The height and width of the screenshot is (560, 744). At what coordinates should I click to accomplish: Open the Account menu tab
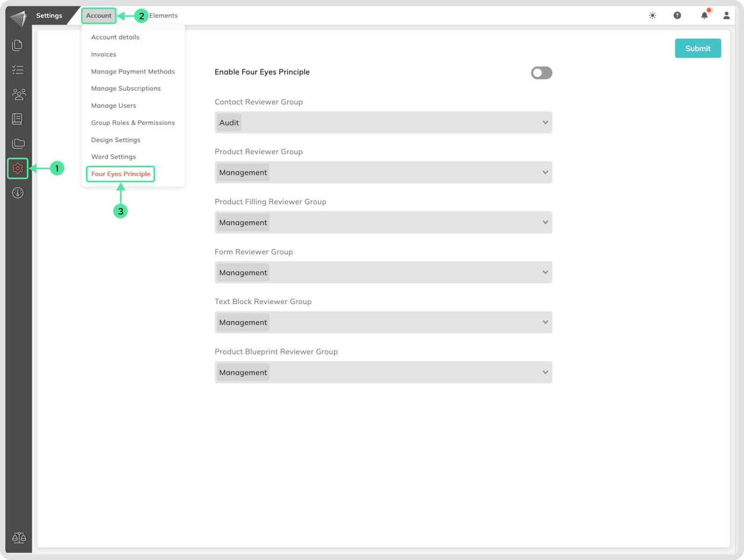(99, 16)
